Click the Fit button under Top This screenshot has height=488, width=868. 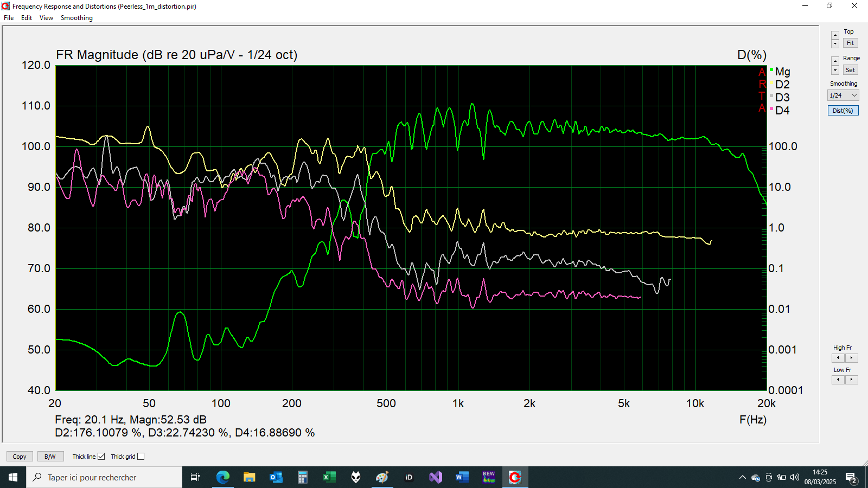850,43
